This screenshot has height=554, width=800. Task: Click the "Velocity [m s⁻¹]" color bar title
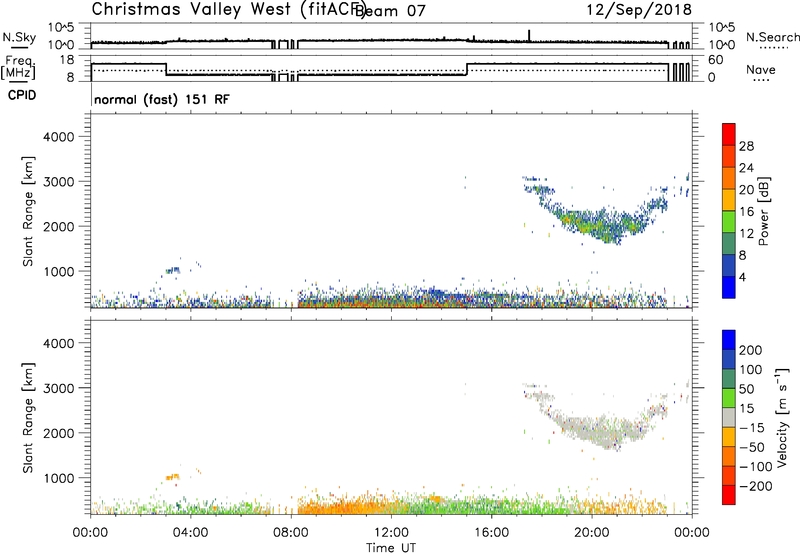tap(782, 417)
